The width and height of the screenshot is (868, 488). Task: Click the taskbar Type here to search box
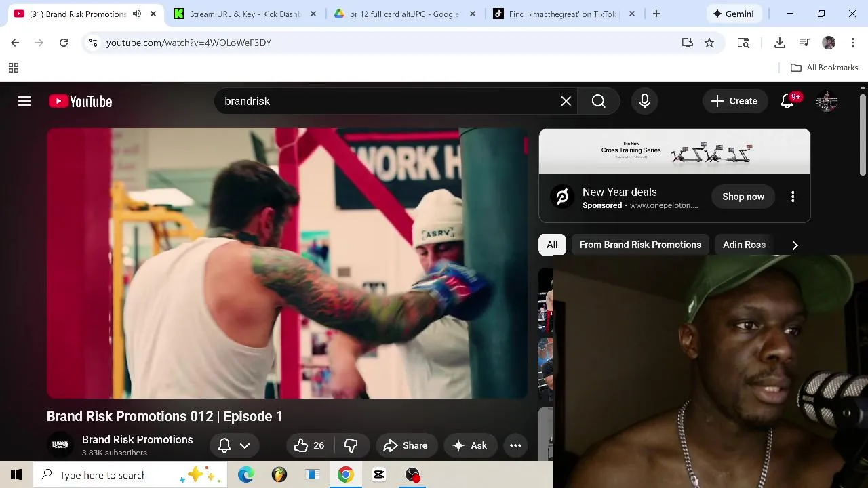click(131, 474)
